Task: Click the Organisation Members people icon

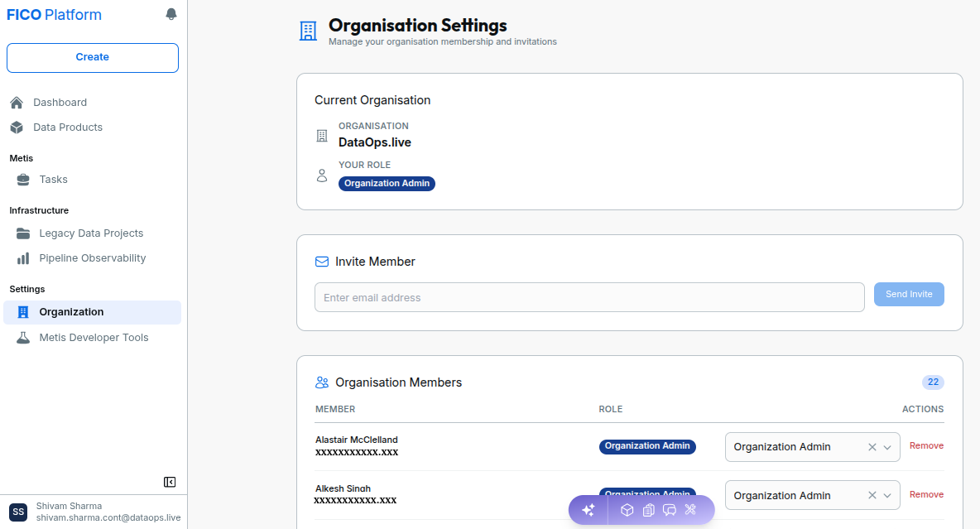Action: click(x=322, y=382)
